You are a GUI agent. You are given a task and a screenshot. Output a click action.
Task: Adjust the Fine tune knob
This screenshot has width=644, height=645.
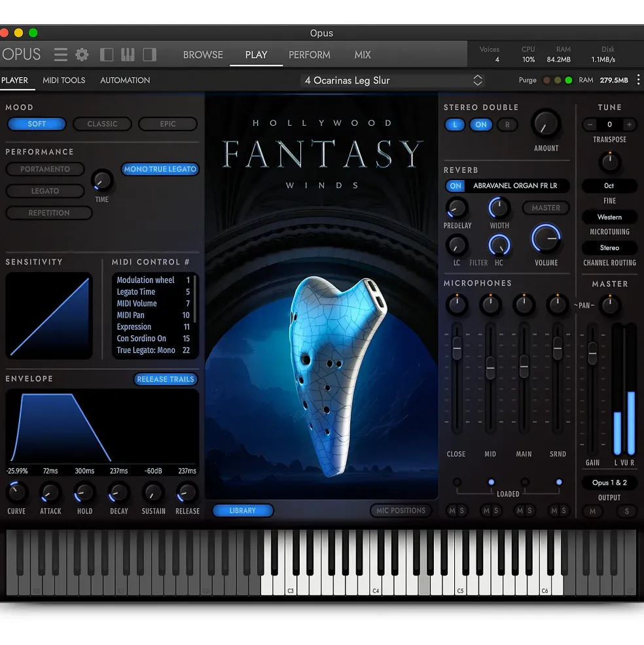(x=610, y=162)
